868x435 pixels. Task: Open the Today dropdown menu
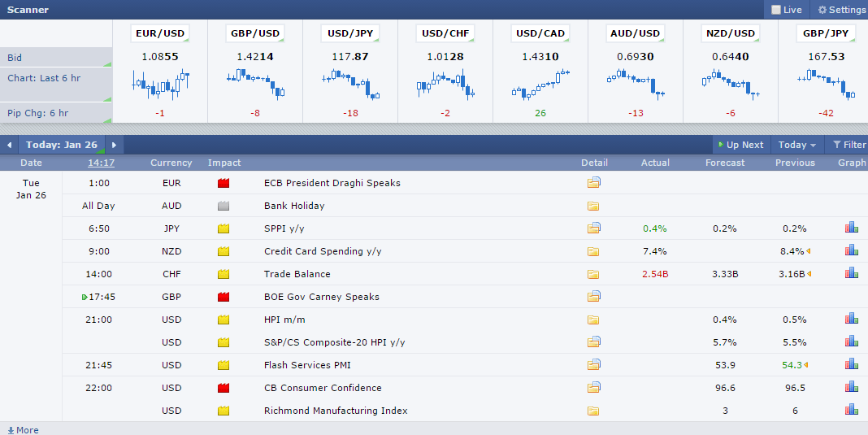(x=796, y=145)
